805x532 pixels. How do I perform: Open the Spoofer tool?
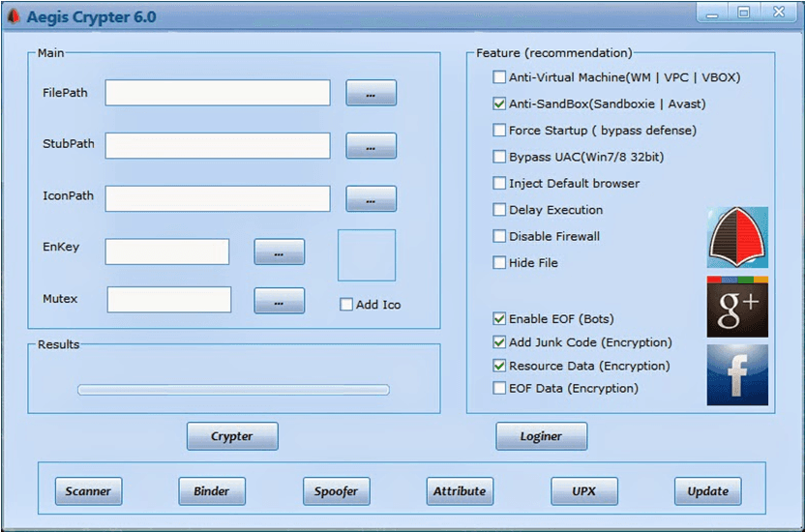[337, 491]
